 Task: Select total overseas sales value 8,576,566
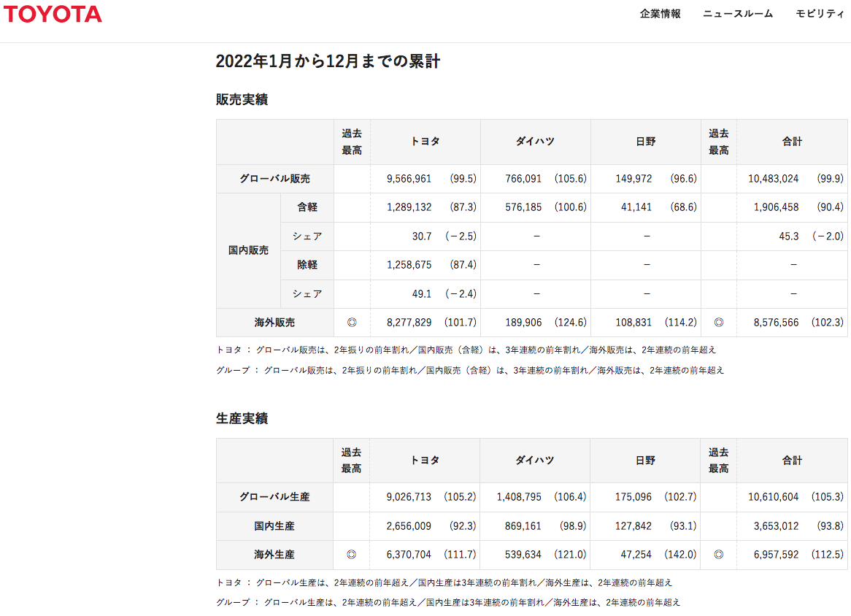(x=776, y=323)
